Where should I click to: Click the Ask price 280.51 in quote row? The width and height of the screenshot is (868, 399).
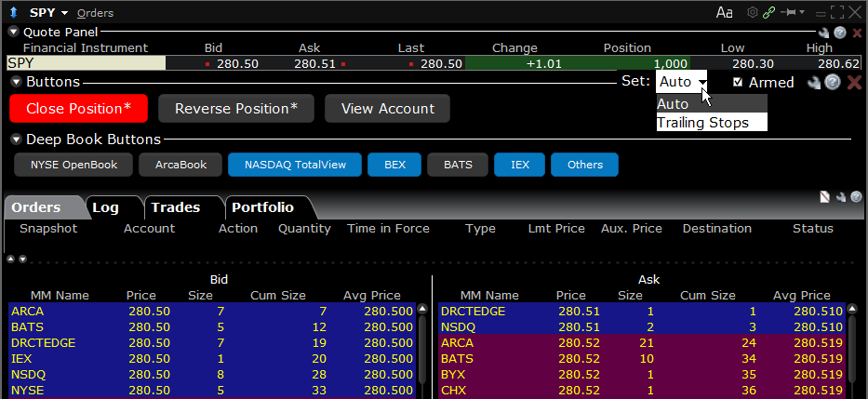click(315, 63)
